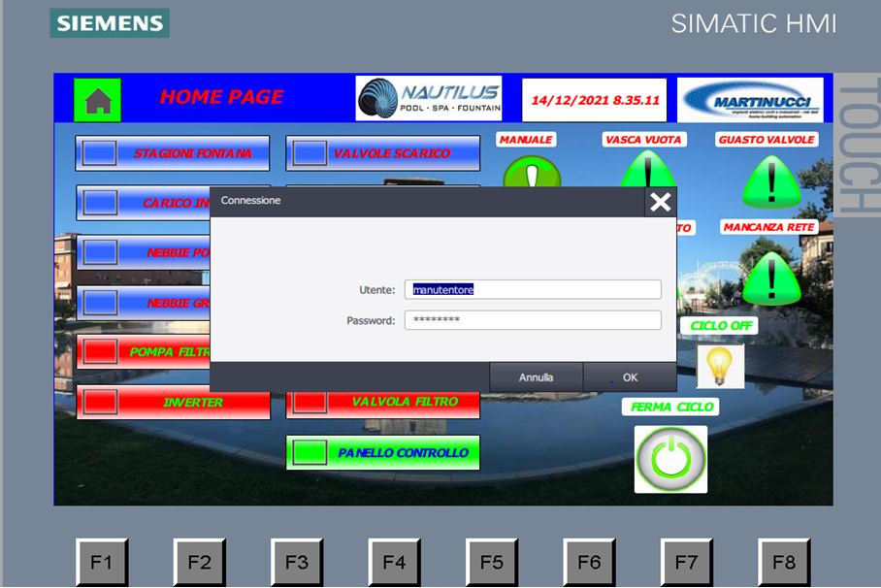Viewport: 881px width, 588px height.
Task: Push the F1 function key
Action: (102, 562)
